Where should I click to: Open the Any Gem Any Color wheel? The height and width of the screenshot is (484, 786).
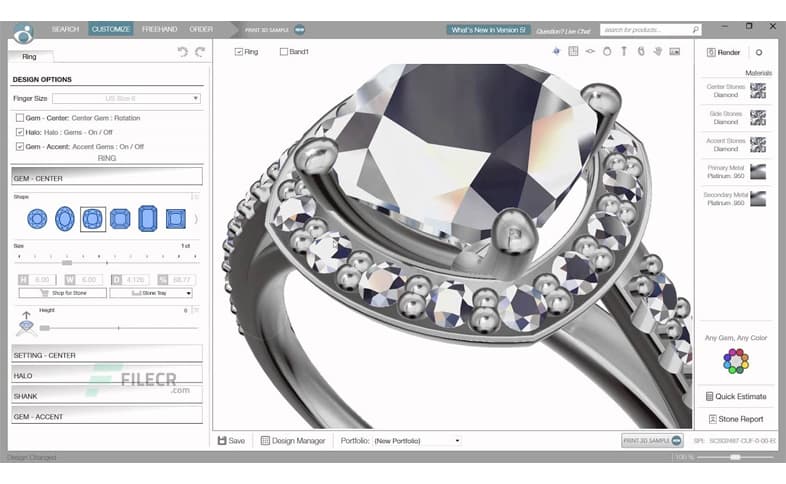[x=736, y=361]
